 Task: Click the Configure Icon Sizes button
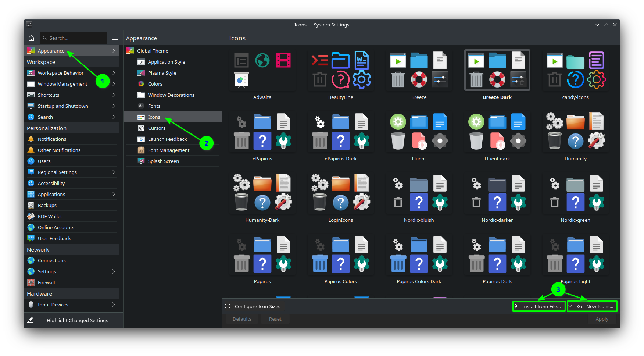(x=254, y=306)
